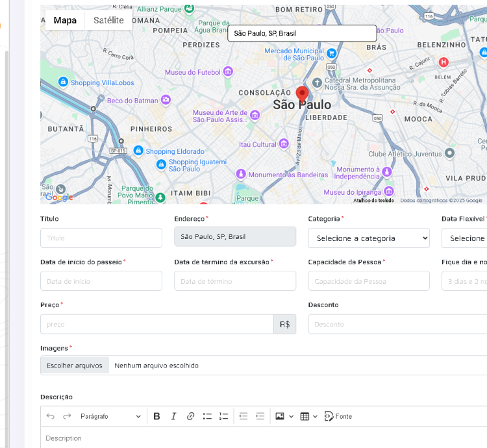487x448 pixels.
Task: Click the Endereço field
Action: pos(235,236)
